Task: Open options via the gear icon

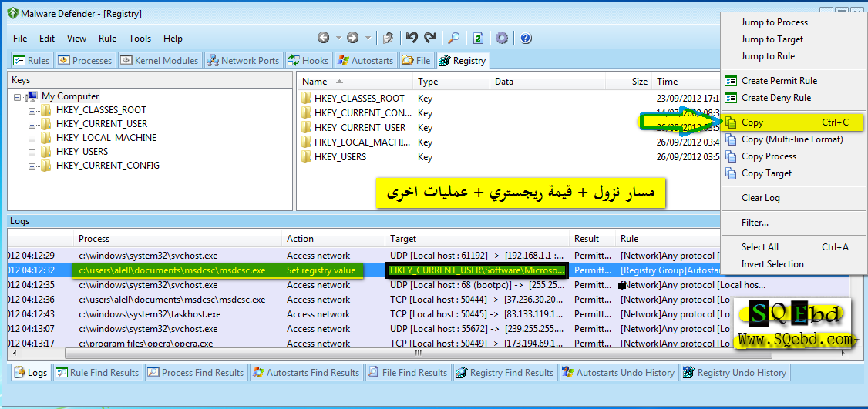Action: [x=502, y=38]
